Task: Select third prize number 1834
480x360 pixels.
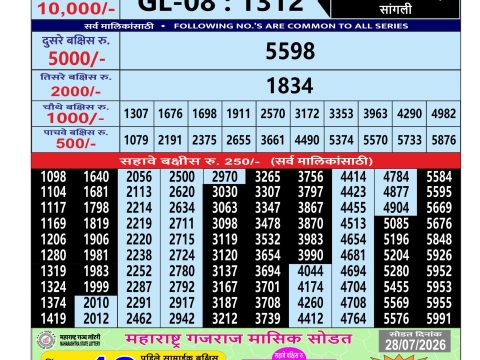Action: click(290, 86)
